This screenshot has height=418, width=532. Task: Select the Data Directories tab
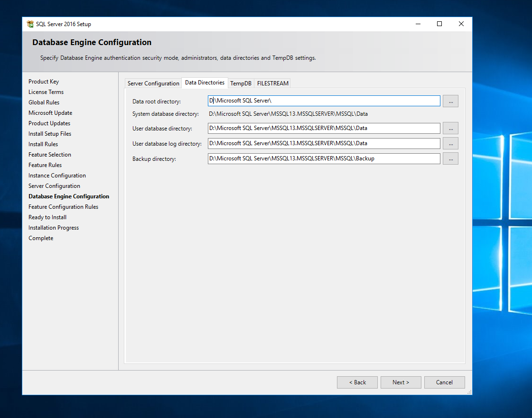click(205, 83)
